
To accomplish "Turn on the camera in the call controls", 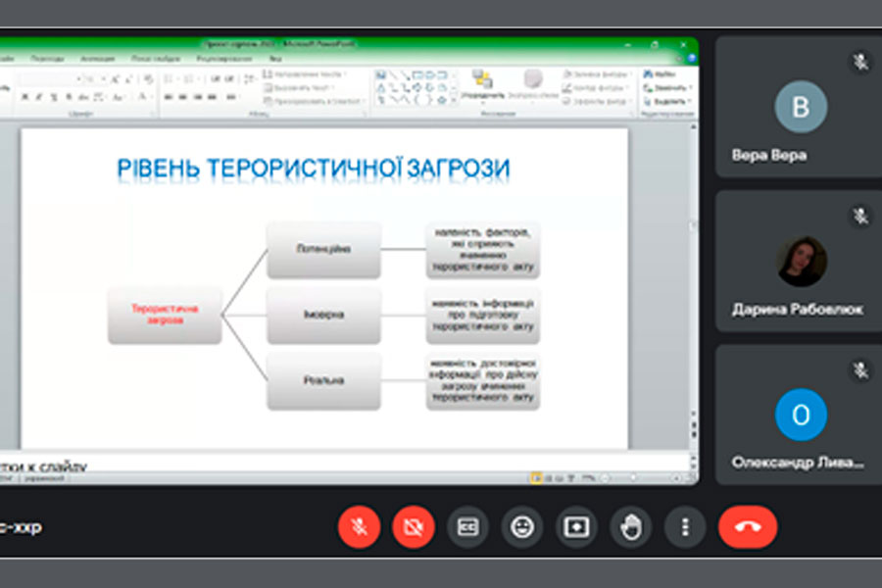I will [x=413, y=527].
